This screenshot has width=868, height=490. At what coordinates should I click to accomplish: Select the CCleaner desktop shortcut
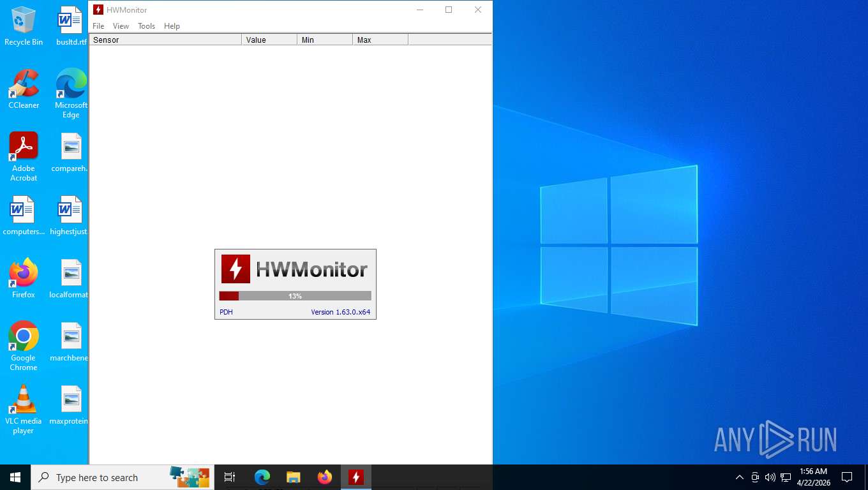(x=24, y=89)
